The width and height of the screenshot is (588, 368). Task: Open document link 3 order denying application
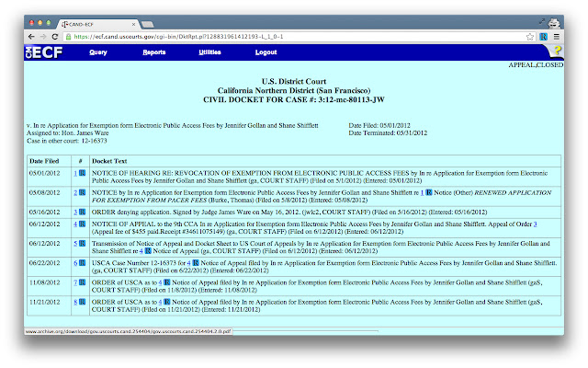click(75, 213)
